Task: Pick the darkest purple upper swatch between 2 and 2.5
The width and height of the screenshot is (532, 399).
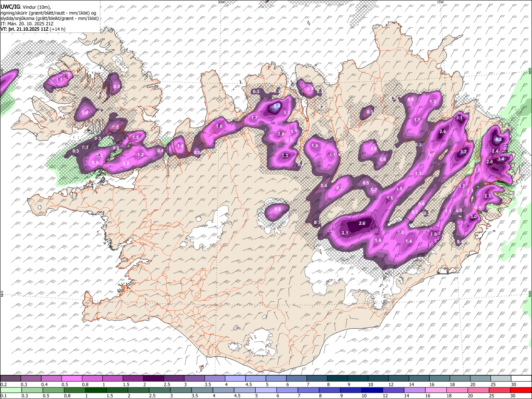Action: coord(153,379)
